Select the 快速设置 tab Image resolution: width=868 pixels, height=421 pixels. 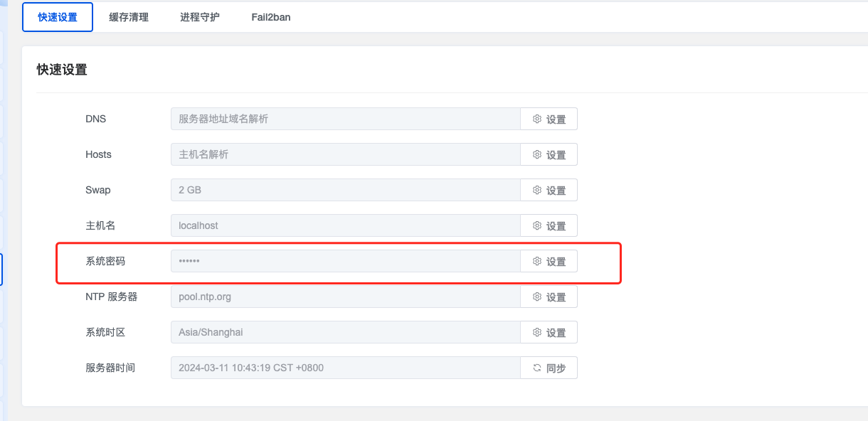tap(58, 17)
